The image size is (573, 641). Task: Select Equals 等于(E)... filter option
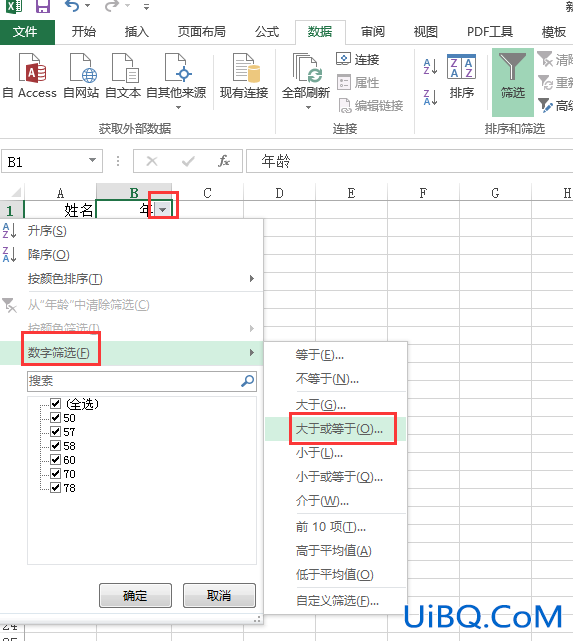pyautogui.click(x=336, y=354)
